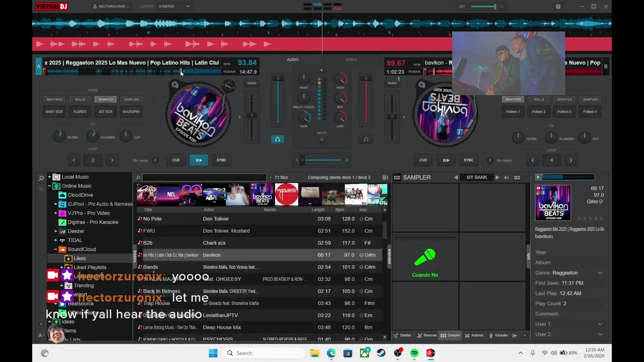This screenshot has height=362, width=644.
Task: Adjust the master volume slider
Action: pyautogui.click(x=484, y=7)
